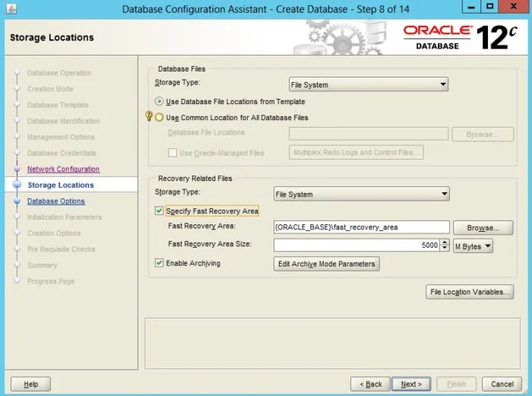
Task: Decrease Fast Recovery Area Size with down arrow
Action: 445,249
